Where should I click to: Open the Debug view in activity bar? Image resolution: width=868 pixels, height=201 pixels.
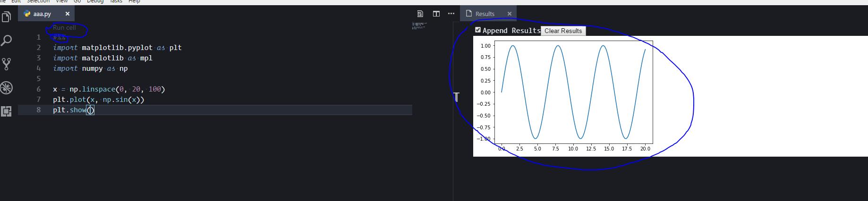coord(6,88)
